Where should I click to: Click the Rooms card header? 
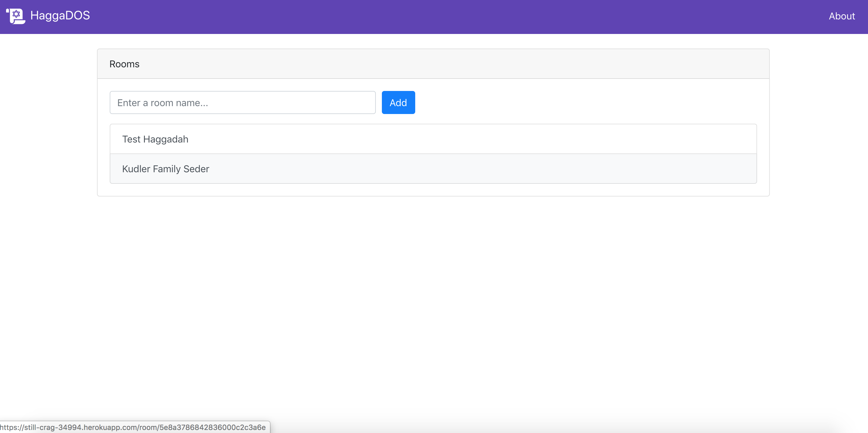433,64
